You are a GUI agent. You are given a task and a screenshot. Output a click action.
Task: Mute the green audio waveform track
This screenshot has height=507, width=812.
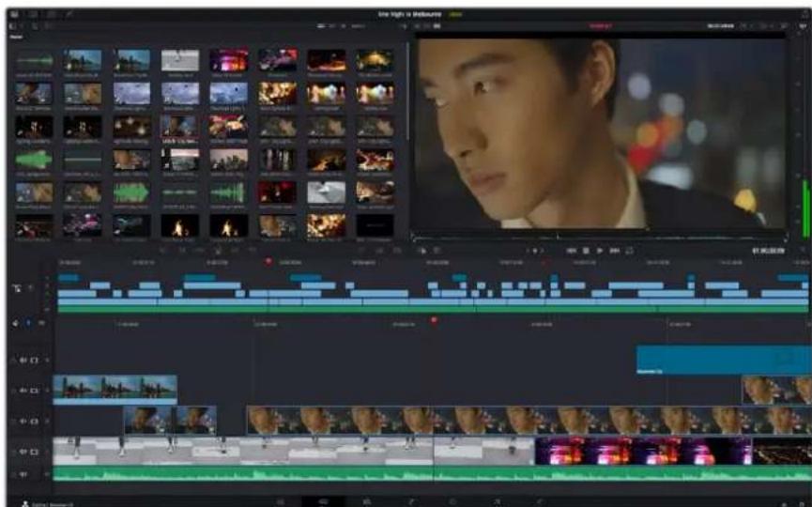tap(23, 474)
